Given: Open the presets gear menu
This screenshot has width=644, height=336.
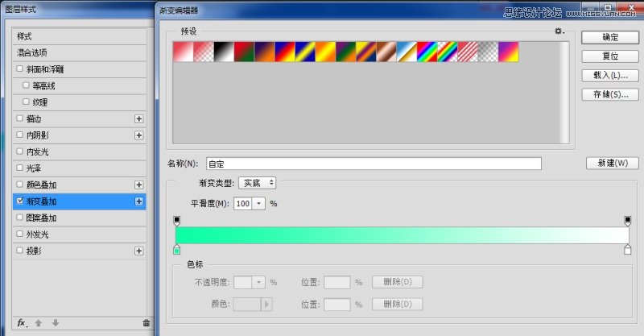Looking at the screenshot, I should click(559, 31).
